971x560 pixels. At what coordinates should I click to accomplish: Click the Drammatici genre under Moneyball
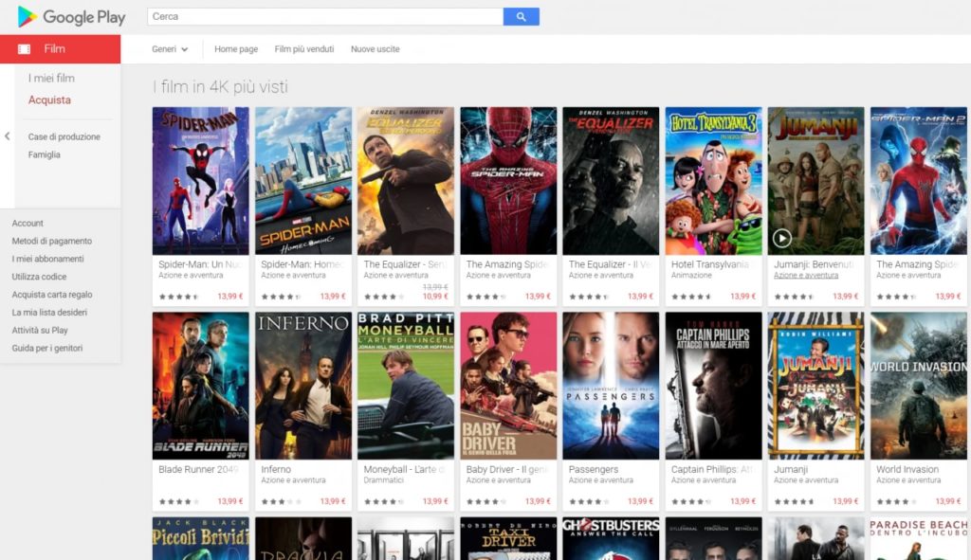pyautogui.click(x=383, y=480)
